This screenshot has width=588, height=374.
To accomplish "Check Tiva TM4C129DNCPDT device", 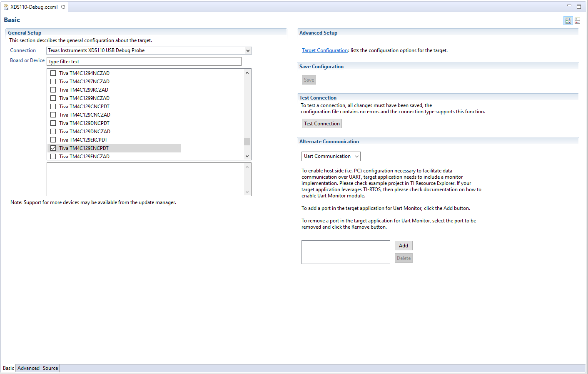I will [x=53, y=123].
